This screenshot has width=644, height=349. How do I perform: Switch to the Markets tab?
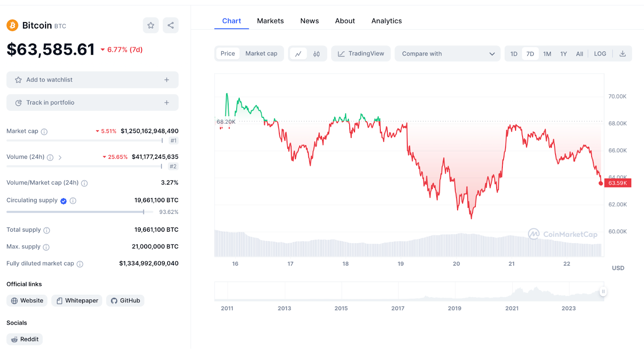pyautogui.click(x=270, y=21)
